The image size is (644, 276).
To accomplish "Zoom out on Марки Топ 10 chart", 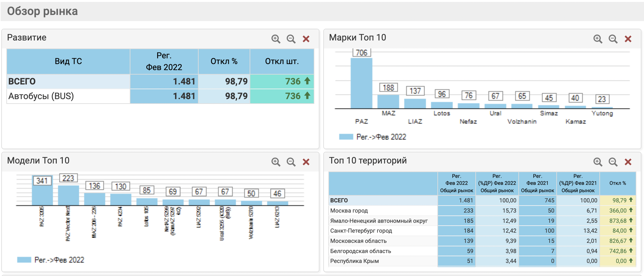I will click(x=613, y=39).
